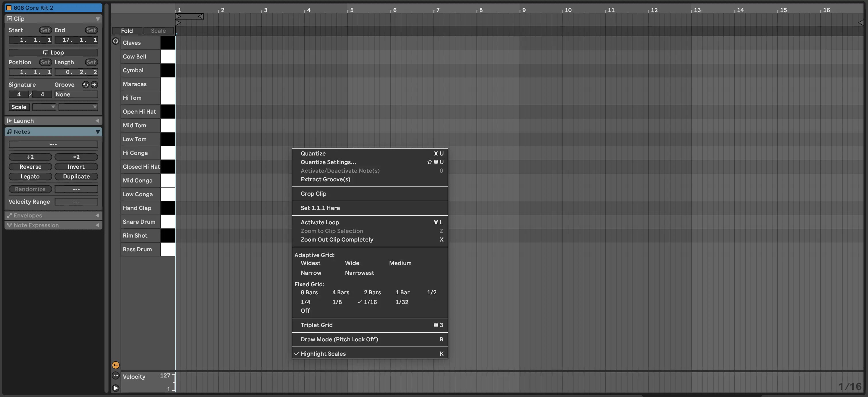The image size is (868, 397).
Task: Commit the groove with the arrow icon
Action: point(95,85)
